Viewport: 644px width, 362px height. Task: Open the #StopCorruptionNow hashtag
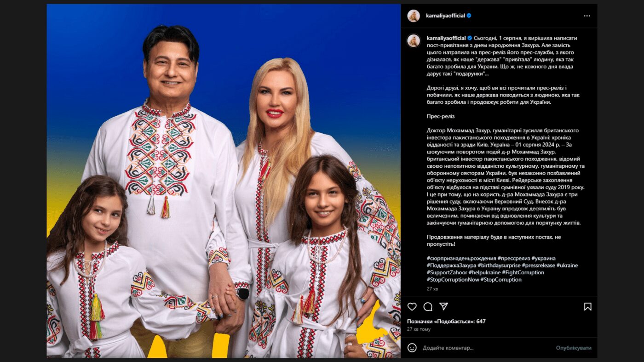[453, 280]
